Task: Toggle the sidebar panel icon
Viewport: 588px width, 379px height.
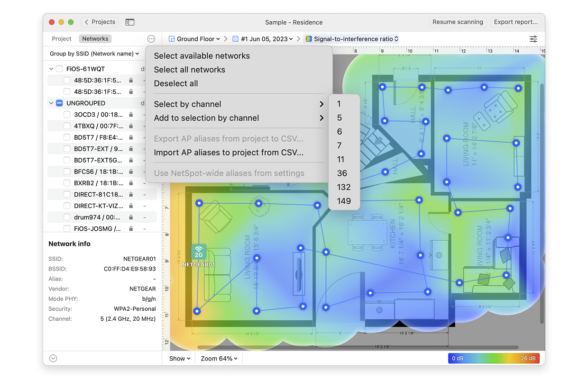Action: [130, 22]
